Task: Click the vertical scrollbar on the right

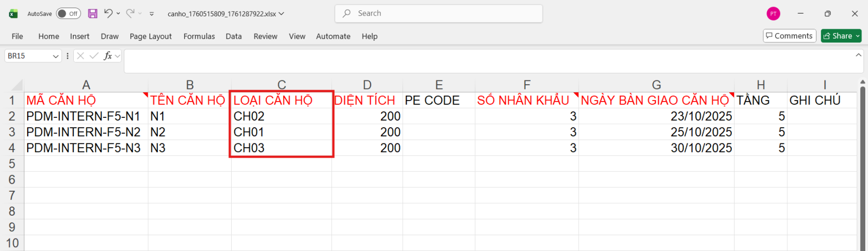Action: 863,163
